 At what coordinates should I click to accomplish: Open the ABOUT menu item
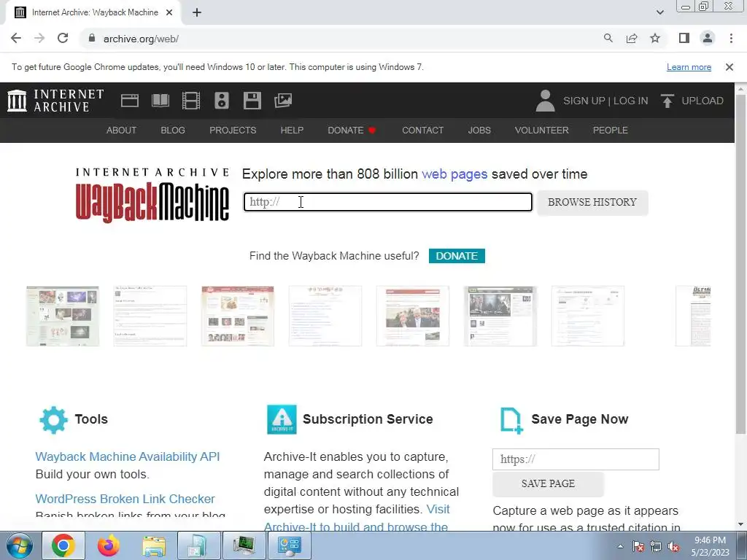point(122,130)
